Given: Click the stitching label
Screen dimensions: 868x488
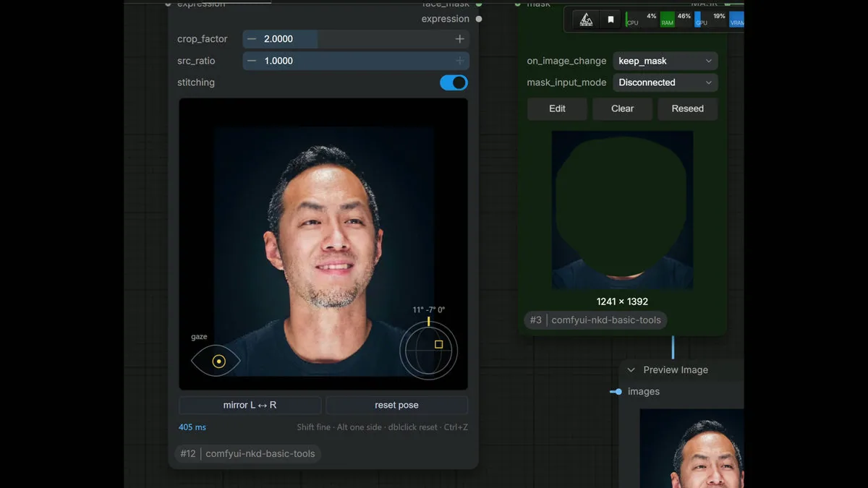Looking at the screenshot, I should (x=196, y=82).
